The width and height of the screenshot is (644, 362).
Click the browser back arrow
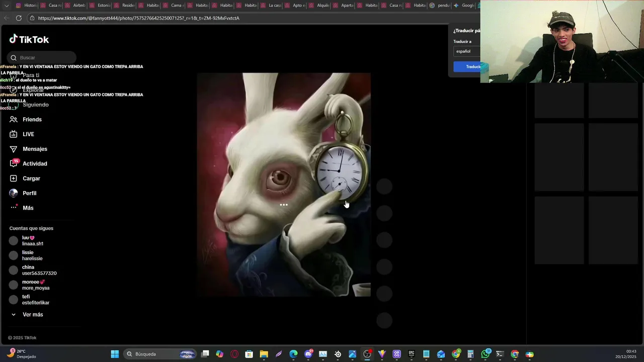(x=7, y=18)
